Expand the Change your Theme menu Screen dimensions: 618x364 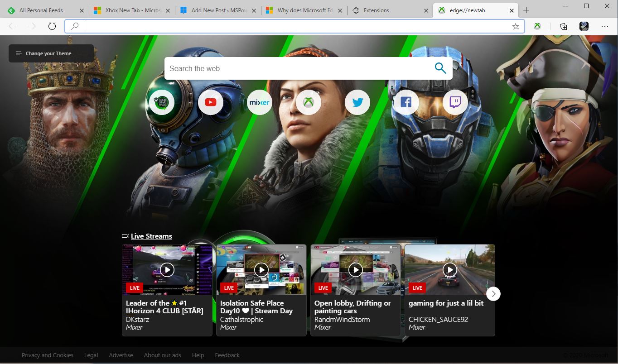click(51, 53)
